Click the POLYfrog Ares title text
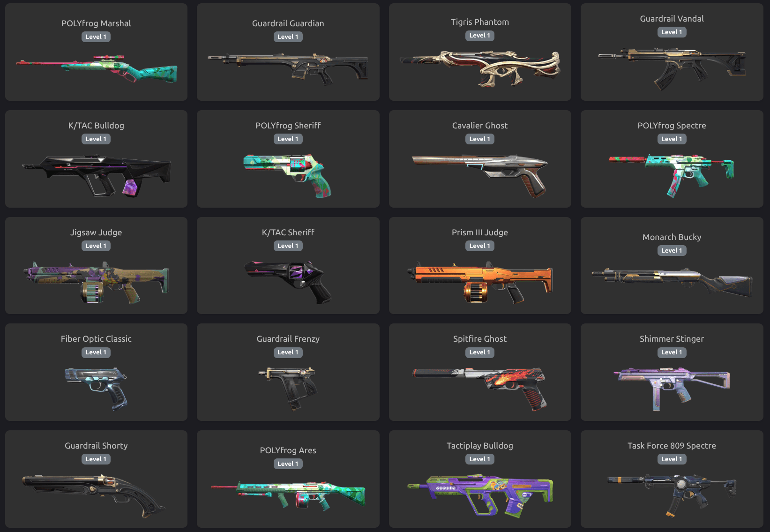 tap(288, 450)
